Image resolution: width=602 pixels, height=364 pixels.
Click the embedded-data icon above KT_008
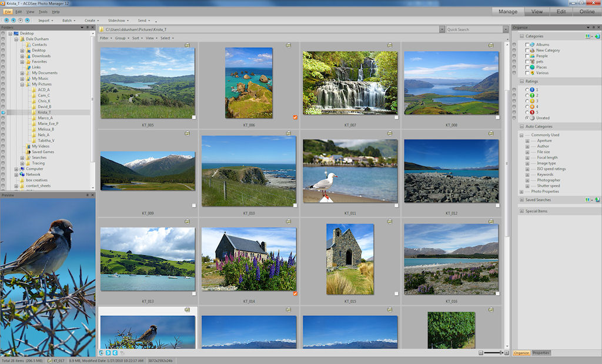pos(490,45)
